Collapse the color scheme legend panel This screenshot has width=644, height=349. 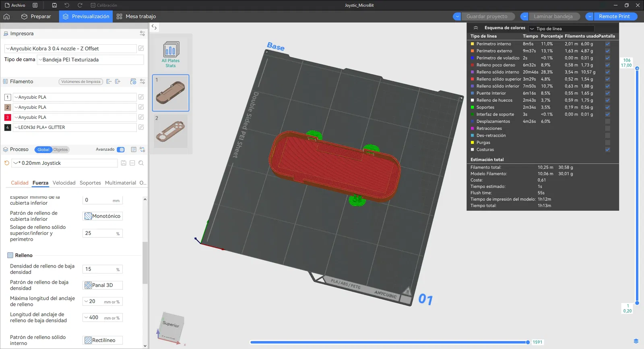click(x=476, y=28)
